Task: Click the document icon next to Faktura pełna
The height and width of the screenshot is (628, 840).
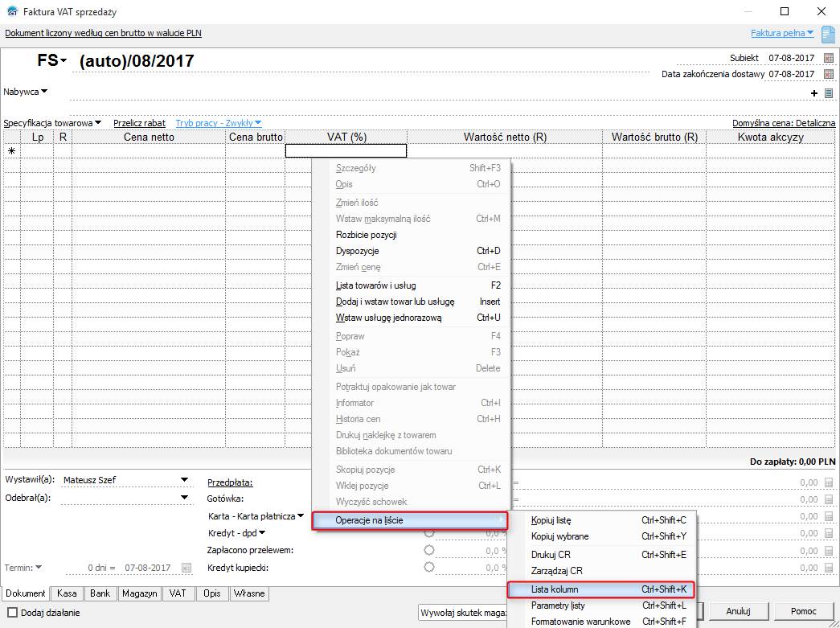Action: 828,35
